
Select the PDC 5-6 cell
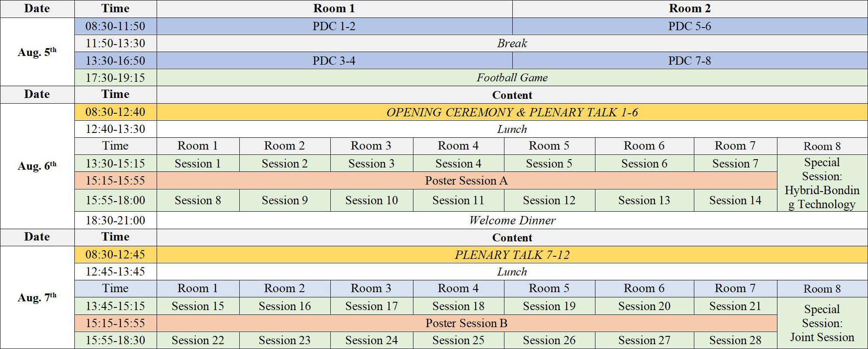[x=689, y=26]
